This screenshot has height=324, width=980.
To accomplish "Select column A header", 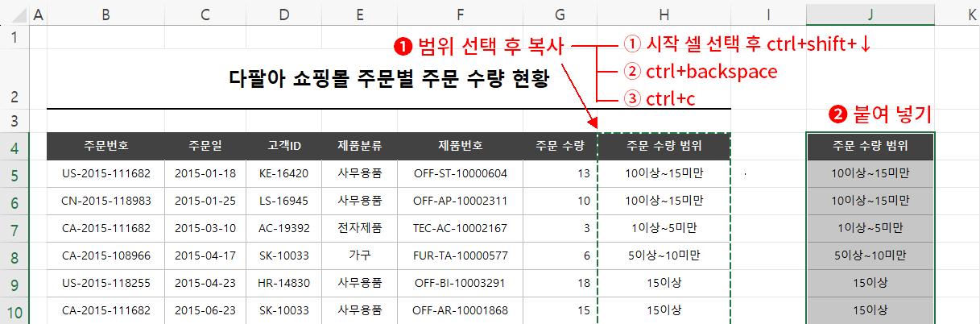I will click(38, 13).
